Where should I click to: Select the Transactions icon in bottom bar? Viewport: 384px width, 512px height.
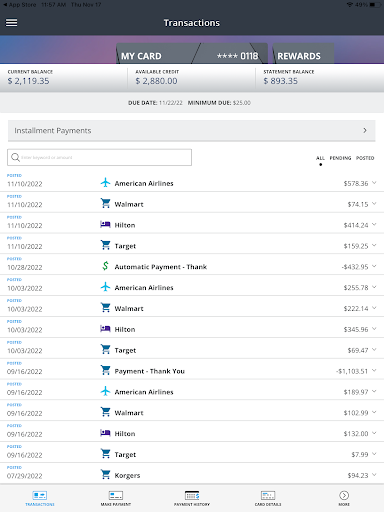40,495
